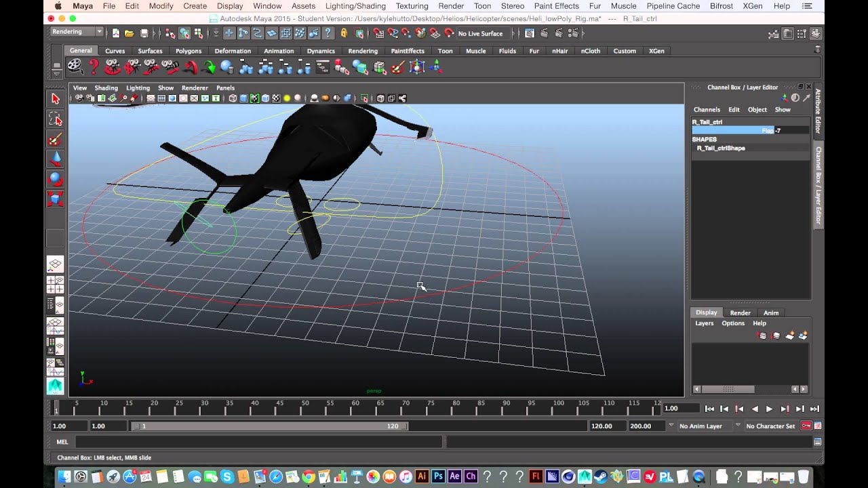Click the green curved arrow shelf icon
Viewport: 868px width, 488px height.
pos(209,66)
